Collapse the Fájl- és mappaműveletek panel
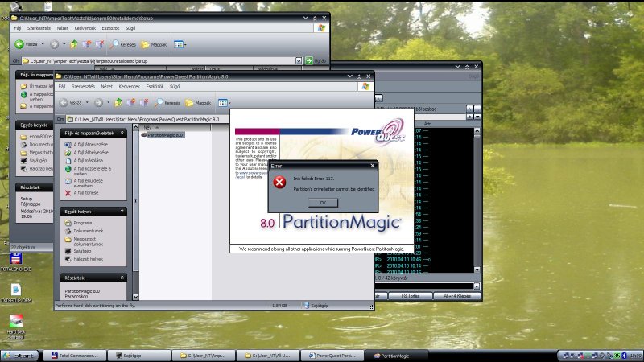The image size is (644, 362). pos(122,133)
